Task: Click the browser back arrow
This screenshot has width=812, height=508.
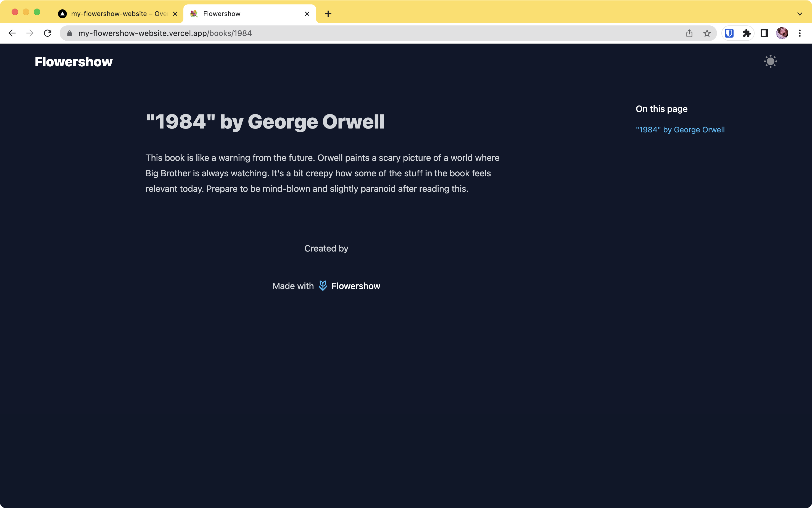Action: click(12, 33)
